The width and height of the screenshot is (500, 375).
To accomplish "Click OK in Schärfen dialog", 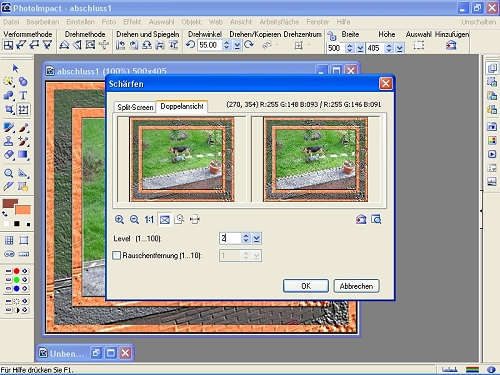I will pos(306,286).
